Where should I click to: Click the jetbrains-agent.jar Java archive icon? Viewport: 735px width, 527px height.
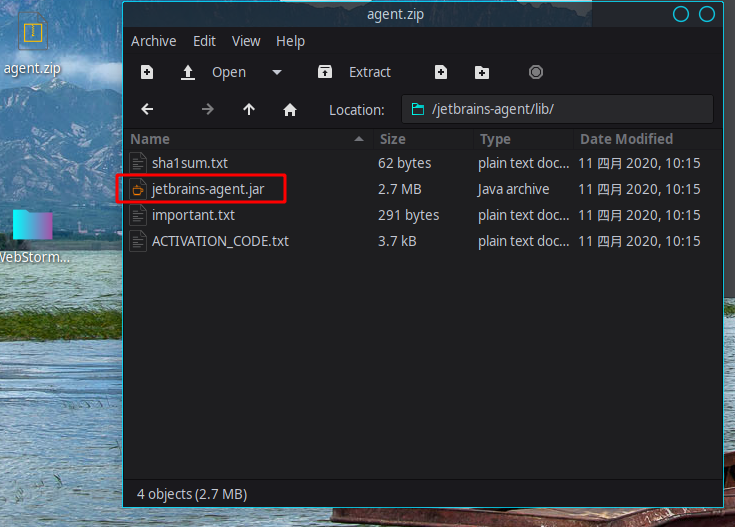138,189
